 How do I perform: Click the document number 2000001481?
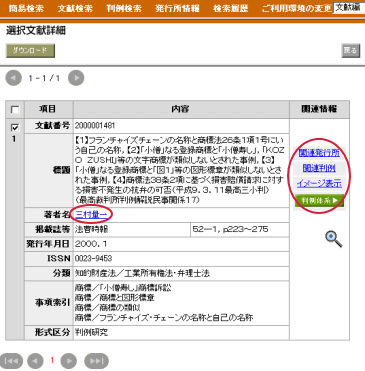(x=95, y=126)
